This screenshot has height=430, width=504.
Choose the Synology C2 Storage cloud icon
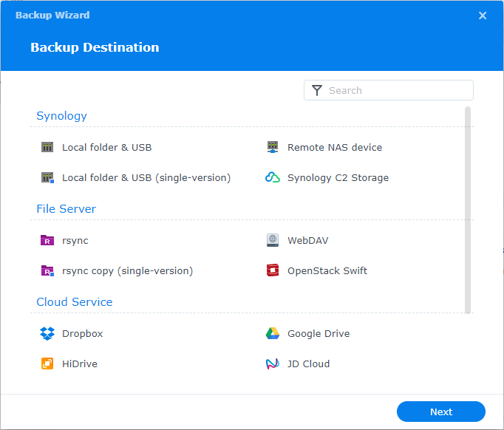point(273,177)
